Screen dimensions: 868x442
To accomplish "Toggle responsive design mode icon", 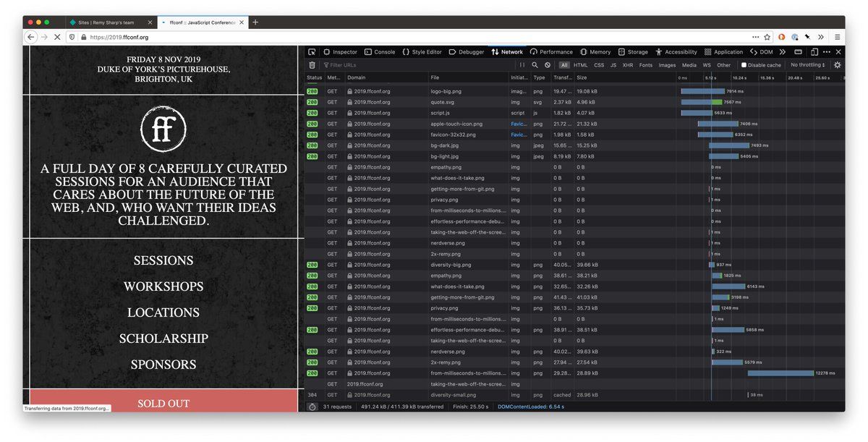I will [814, 52].
